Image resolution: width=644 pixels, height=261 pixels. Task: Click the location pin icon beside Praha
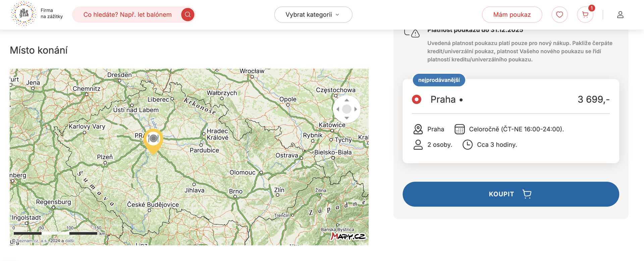click(418, 129)
